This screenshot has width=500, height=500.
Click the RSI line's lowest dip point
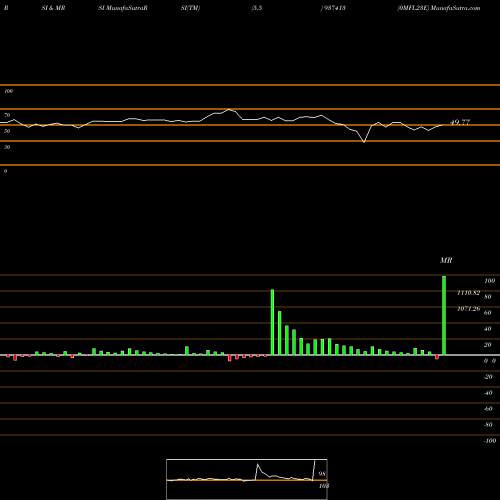coord(364,142)
